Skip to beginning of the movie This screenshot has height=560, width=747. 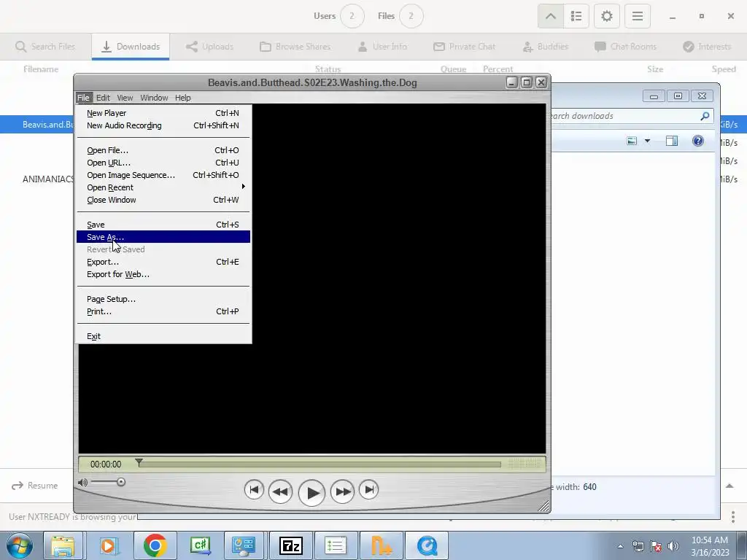254,489
